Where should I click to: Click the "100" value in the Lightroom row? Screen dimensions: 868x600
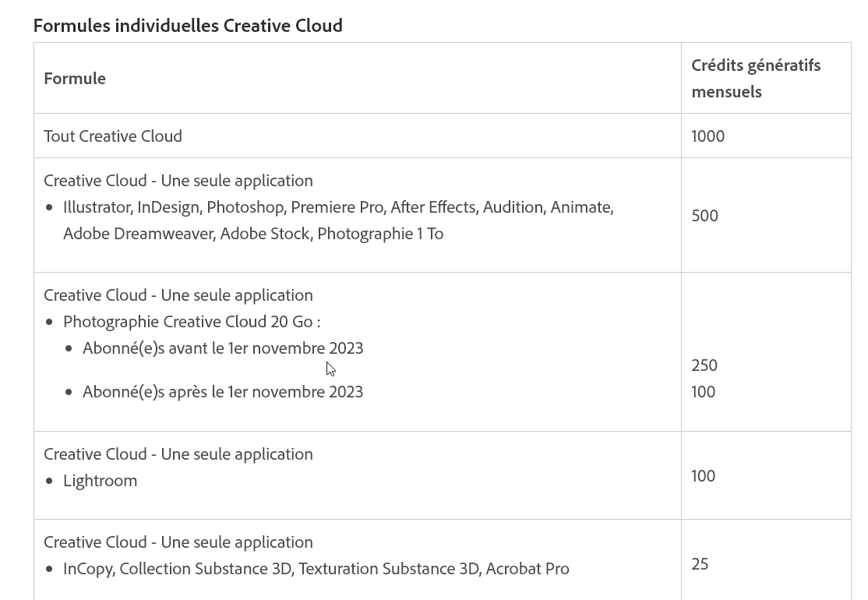click(703, 476)
